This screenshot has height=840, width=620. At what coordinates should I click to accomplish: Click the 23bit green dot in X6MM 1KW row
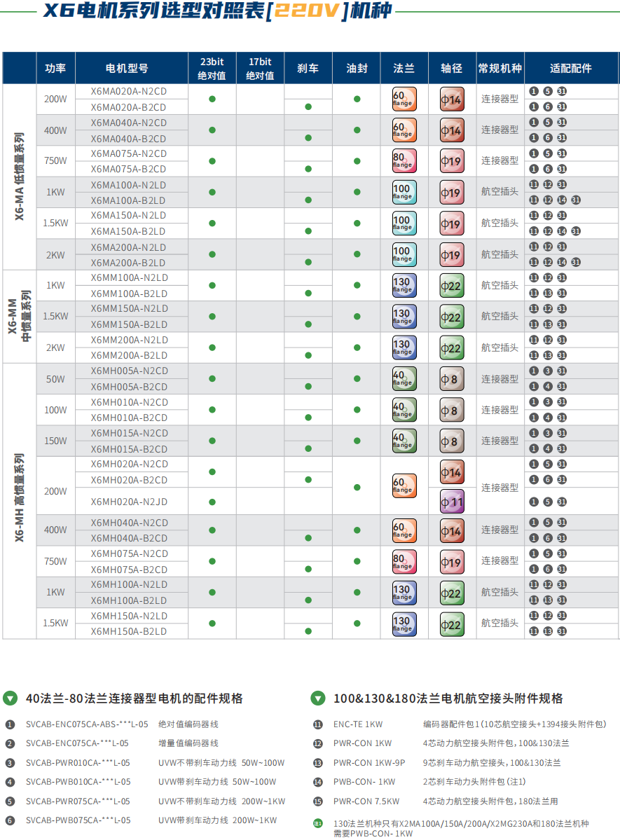[212, 285]
